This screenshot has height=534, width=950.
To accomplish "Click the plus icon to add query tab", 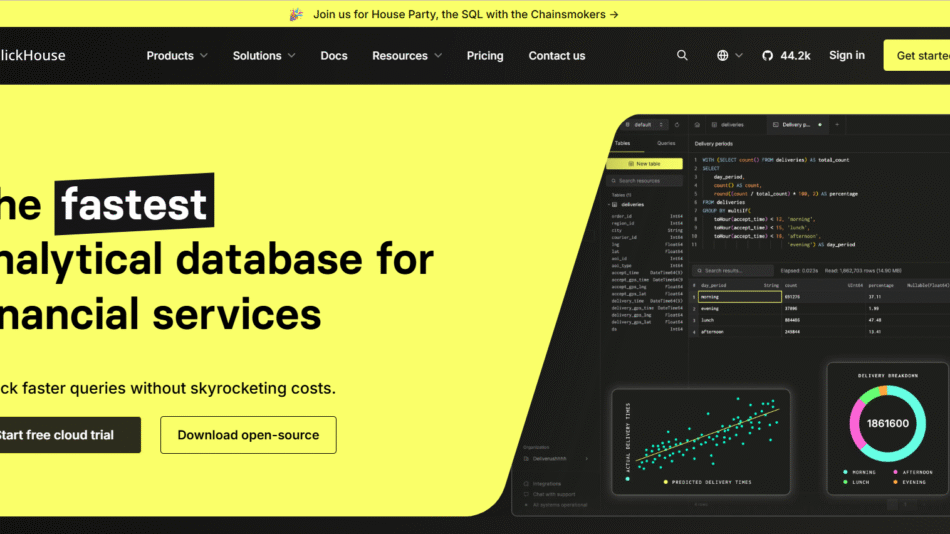I will click(x=837, y=125).
